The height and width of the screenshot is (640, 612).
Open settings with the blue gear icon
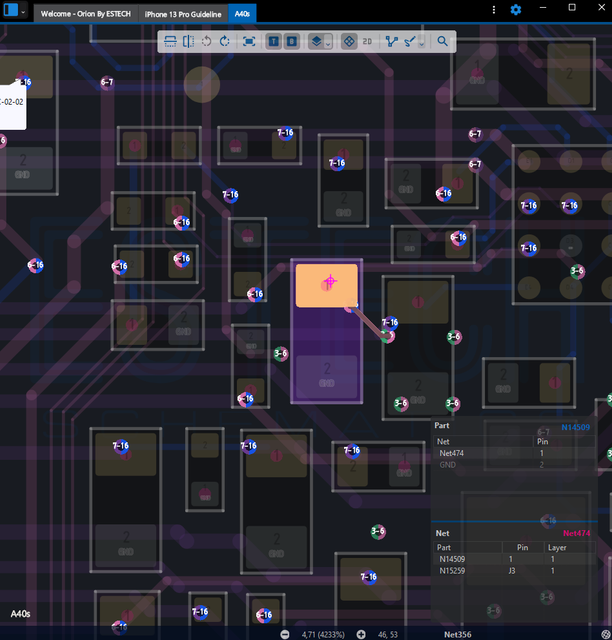(x=516, y=9)
